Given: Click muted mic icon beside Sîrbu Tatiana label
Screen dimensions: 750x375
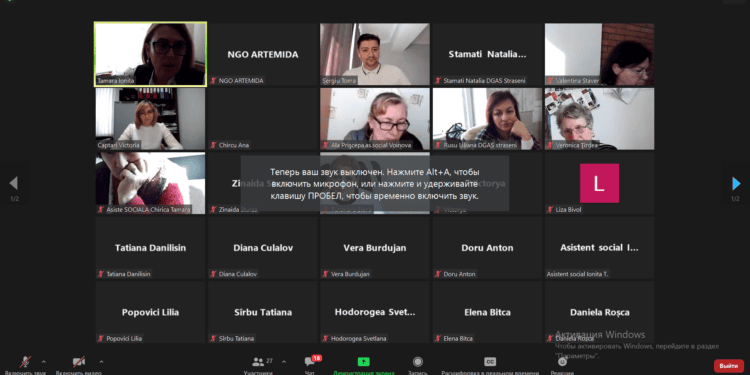Looking at the screenshot, I should point(213,338).
